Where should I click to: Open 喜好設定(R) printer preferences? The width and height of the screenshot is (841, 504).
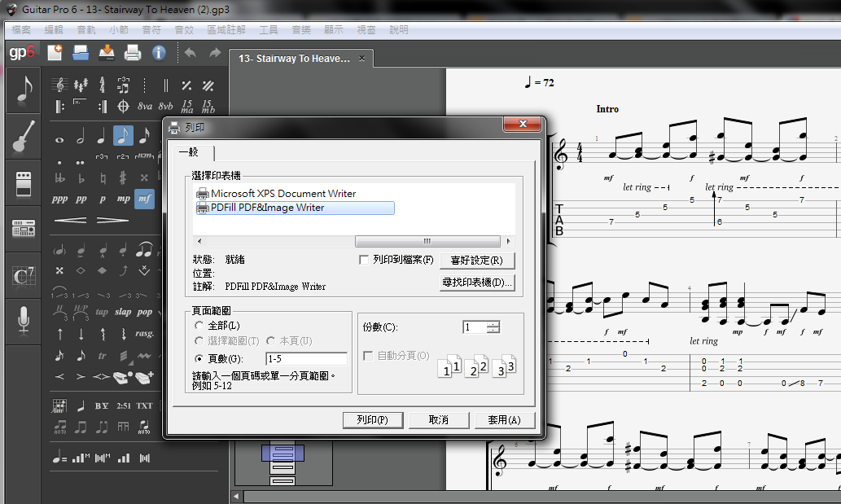477,261
